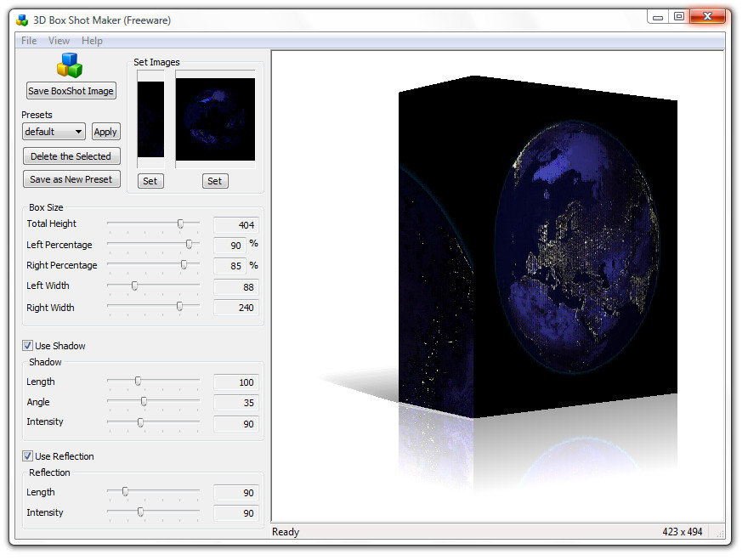Minimize the 3D Box Shot Maker window

coord(658,17)
